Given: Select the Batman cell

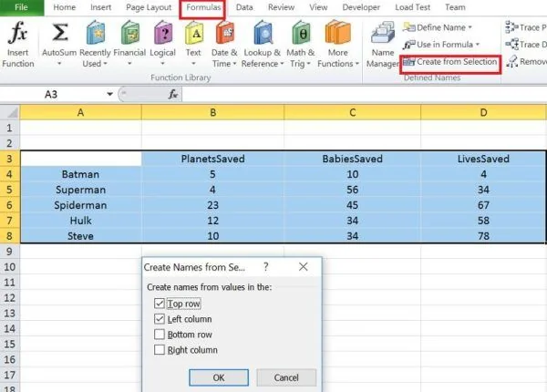Looking at the screenshot, I should [x=80, y=174].
